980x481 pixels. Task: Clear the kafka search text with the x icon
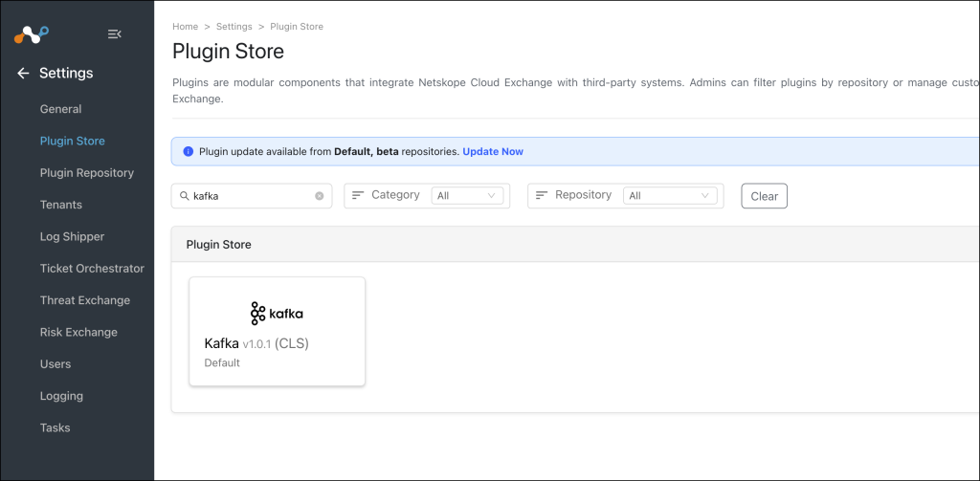tap(320, 195)
